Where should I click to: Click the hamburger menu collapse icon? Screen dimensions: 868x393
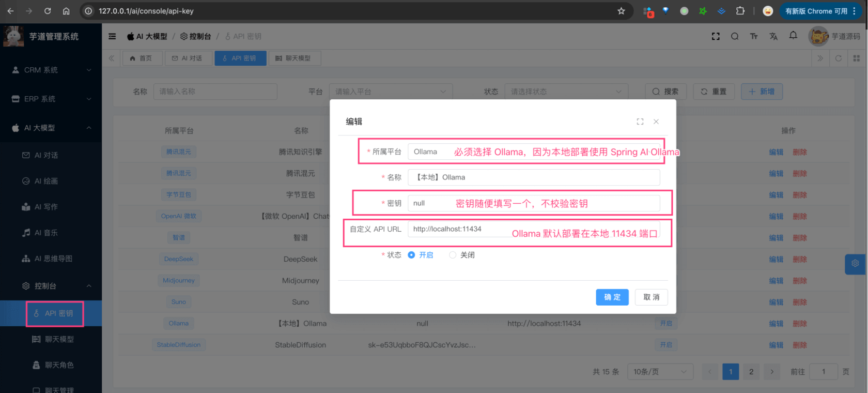coord(112,36)
